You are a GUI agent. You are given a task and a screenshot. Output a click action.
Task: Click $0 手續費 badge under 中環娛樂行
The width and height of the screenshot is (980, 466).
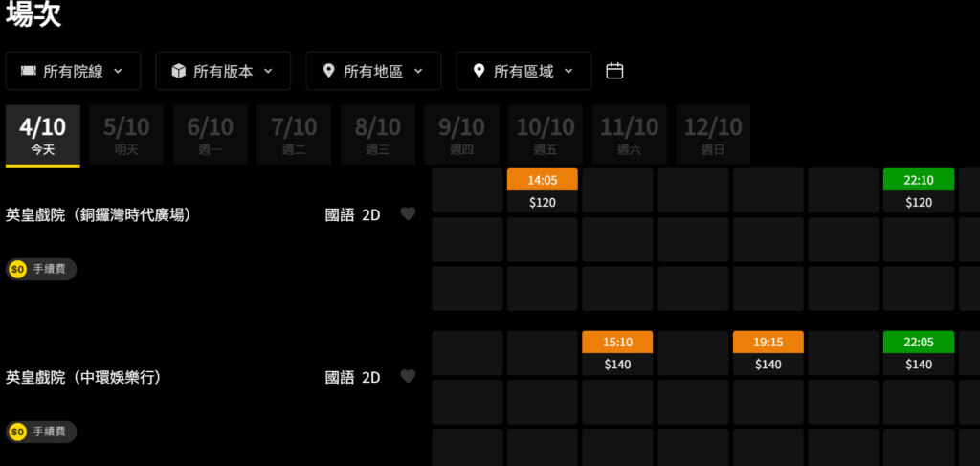point(41,433)
